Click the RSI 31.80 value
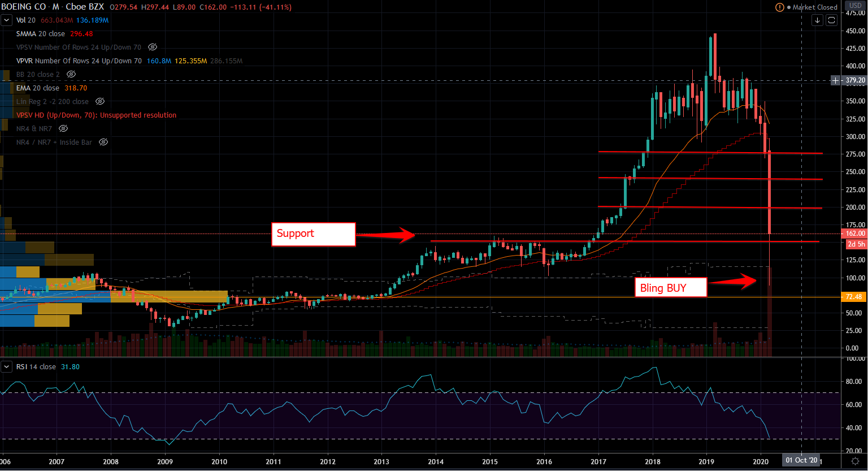 pos(70,367)
